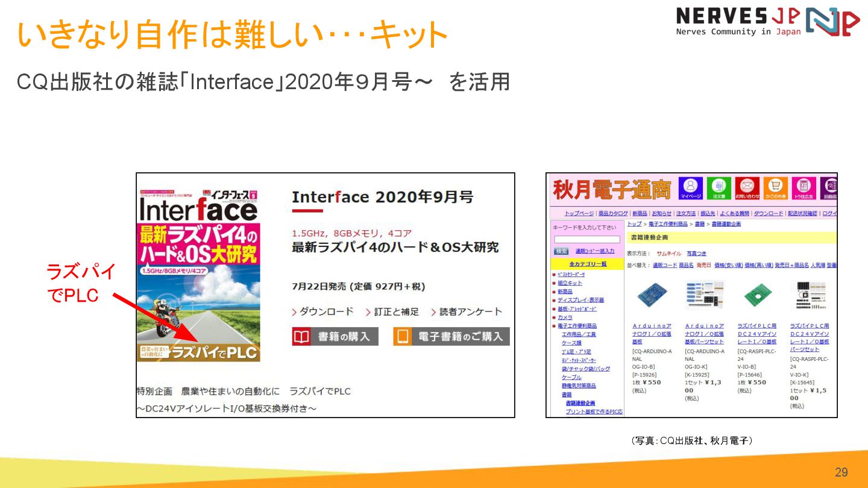Open the ケース類 subcategory
Image resolution: width=868 pixels, height=488 pixels.
[571, 343]
